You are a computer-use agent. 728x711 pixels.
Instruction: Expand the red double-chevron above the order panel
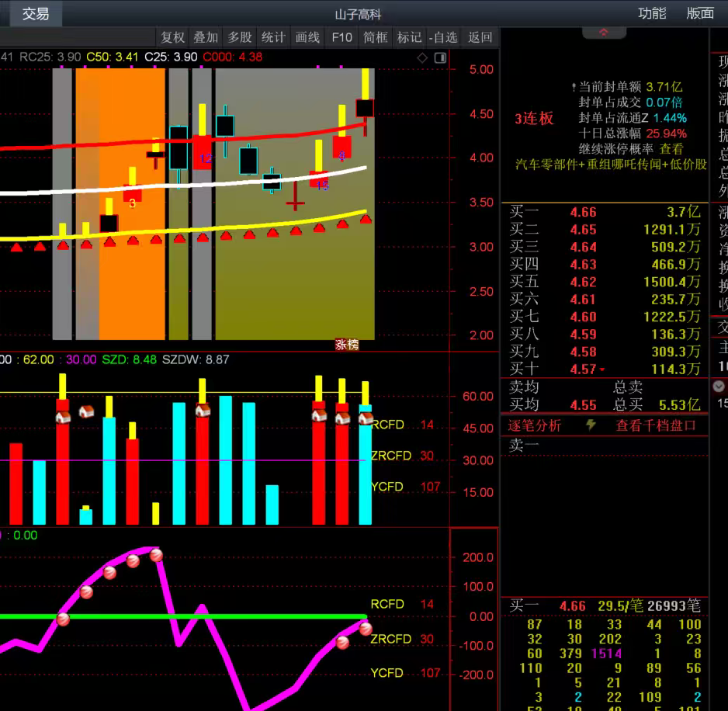[x=603, y=33]
